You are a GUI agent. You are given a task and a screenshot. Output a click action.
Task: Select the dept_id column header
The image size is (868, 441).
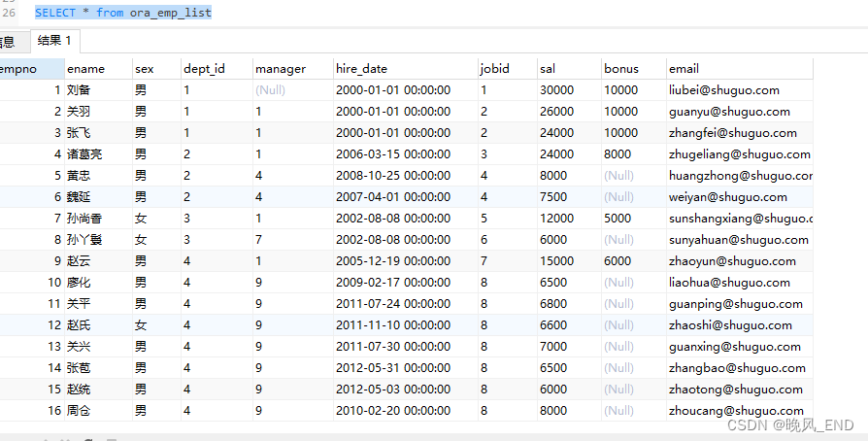(217, 69)
